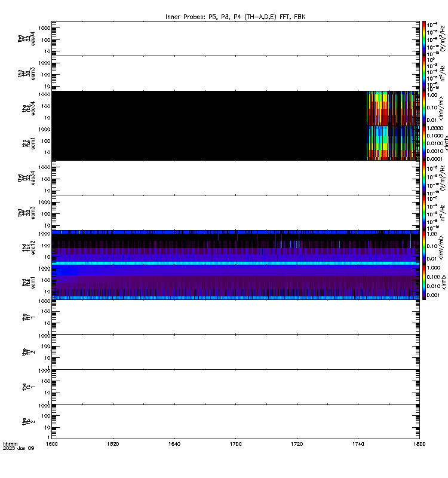The width and height of the screenshot is (448, 478).
Task: Click the 1600 time tick label
Action: (51, 444)
